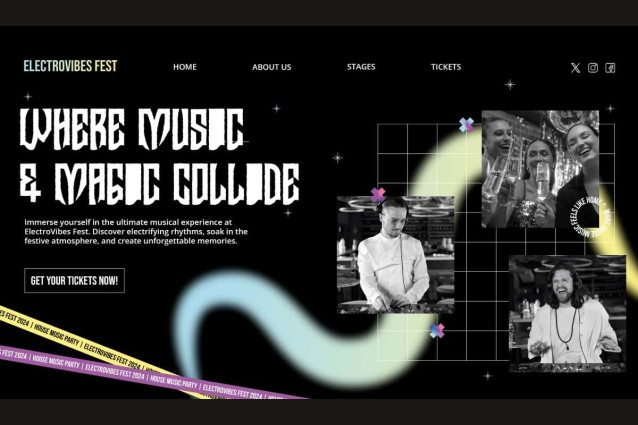This screenshot has width=638, height=425.
Task: Open the X (Twitter) social icon
Action: 575,68
